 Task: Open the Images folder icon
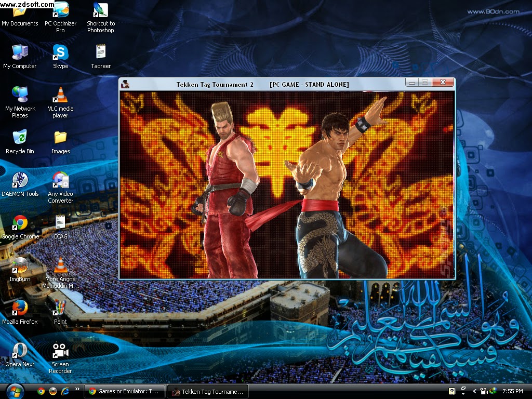click(60, 141)
